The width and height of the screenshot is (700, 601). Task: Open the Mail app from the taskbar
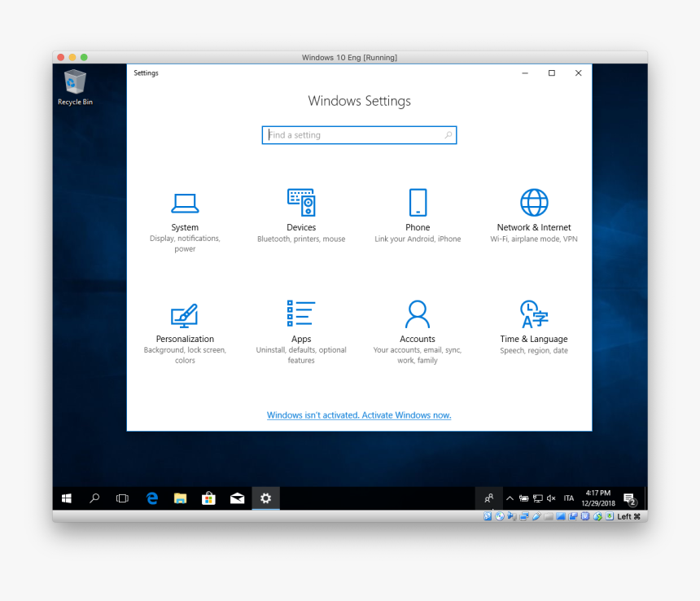(x=237, y=498)
